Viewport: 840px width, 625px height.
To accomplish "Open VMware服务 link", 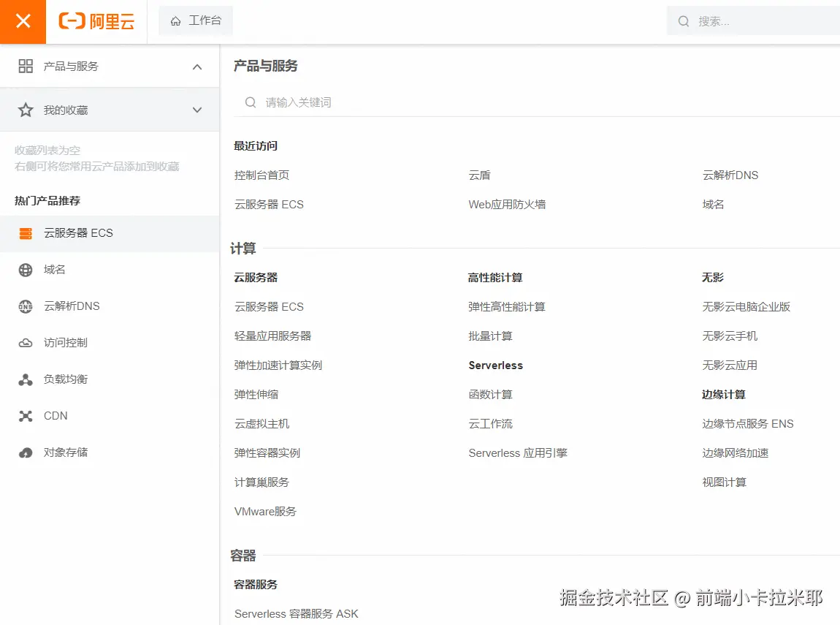I will (x=265, y=512).
